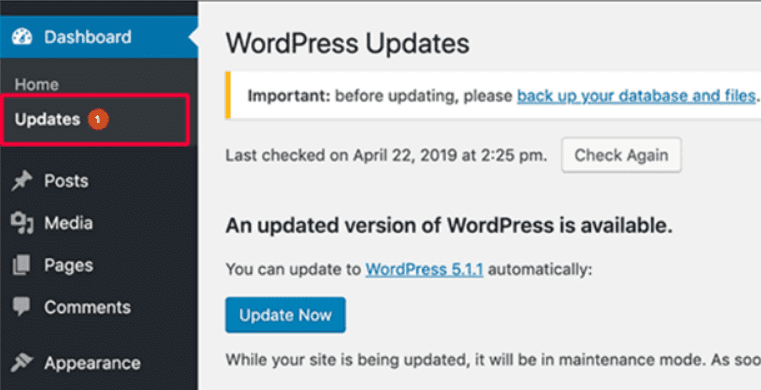Click the Dashboard gauge icon
The image size is (761, 390).
(22, 37)
